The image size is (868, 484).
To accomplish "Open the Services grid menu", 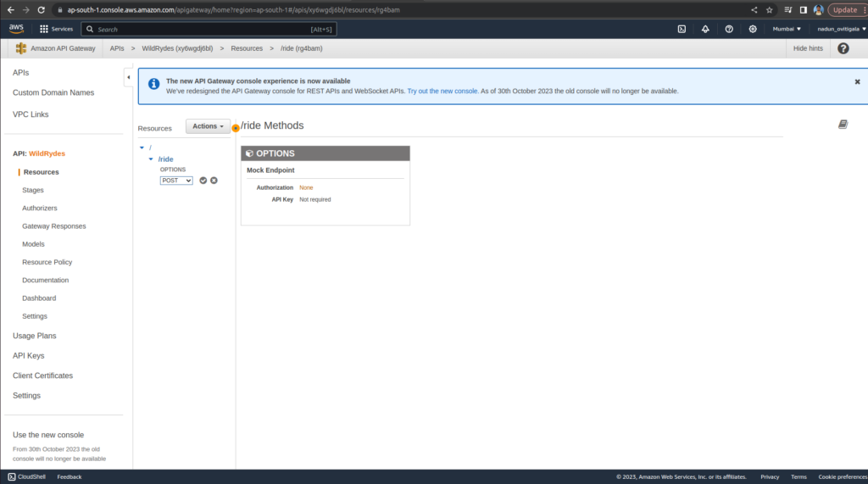I will (56, 29).
